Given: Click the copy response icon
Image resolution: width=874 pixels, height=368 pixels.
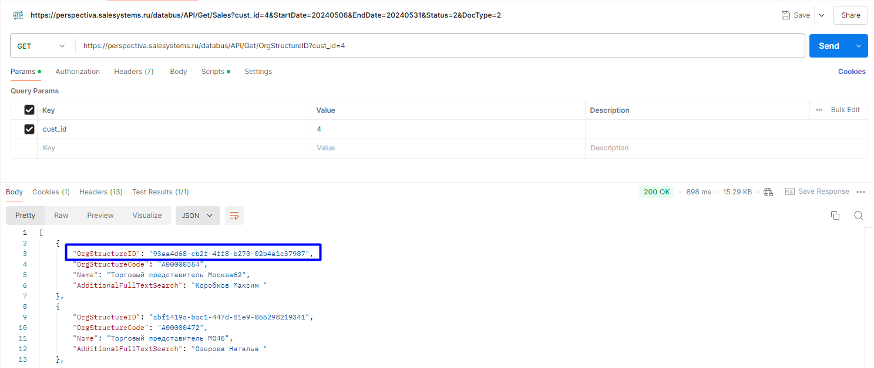Looking at the screenshot, I should (835, 216).
